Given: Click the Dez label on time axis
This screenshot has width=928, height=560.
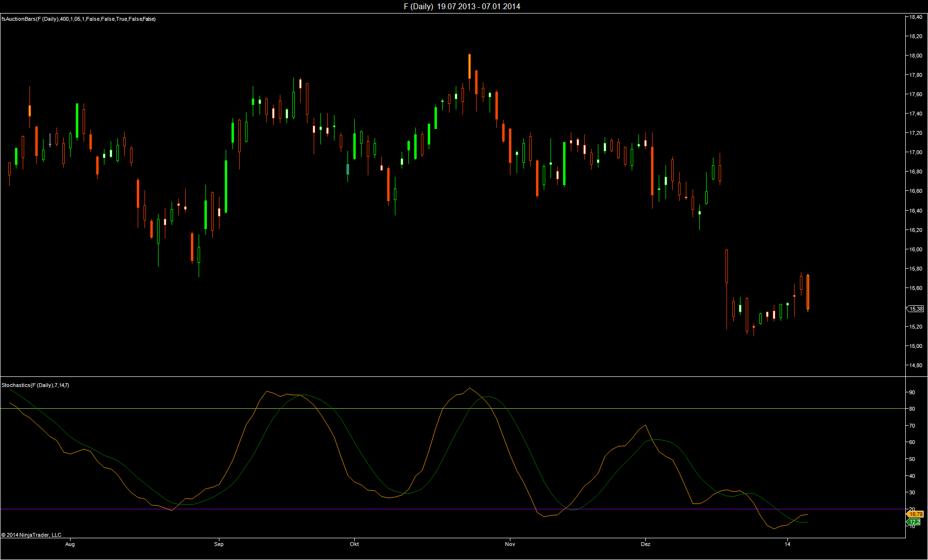Looking at the screenshot, I should 646,544.
